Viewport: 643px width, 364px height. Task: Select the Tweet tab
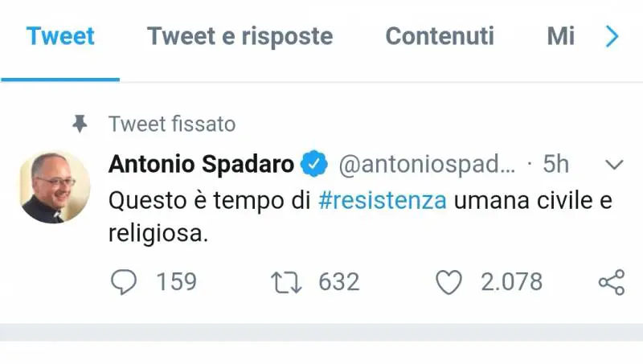pos(60,36)
